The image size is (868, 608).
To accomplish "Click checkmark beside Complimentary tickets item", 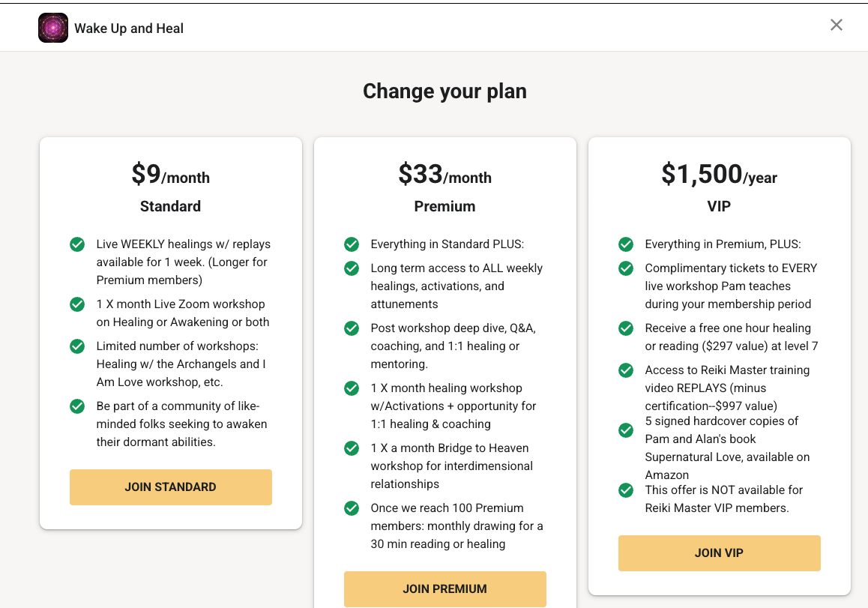I will (x=626, y=268).
